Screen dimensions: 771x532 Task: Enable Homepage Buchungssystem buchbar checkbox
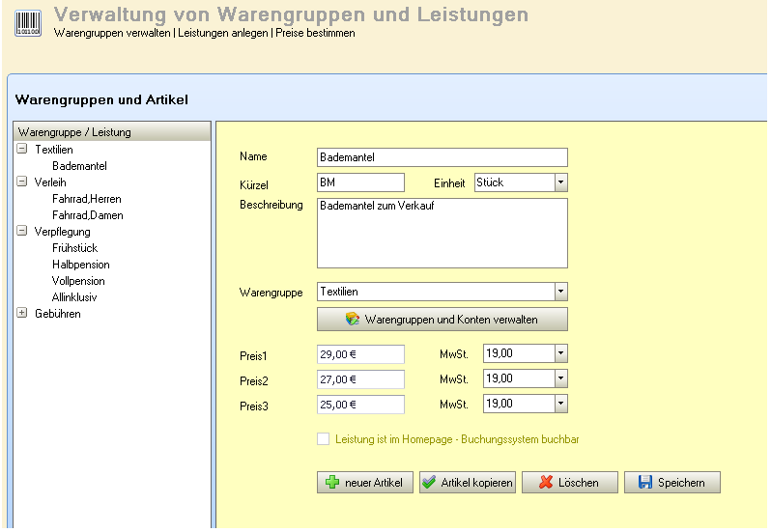tap(324, 439)
